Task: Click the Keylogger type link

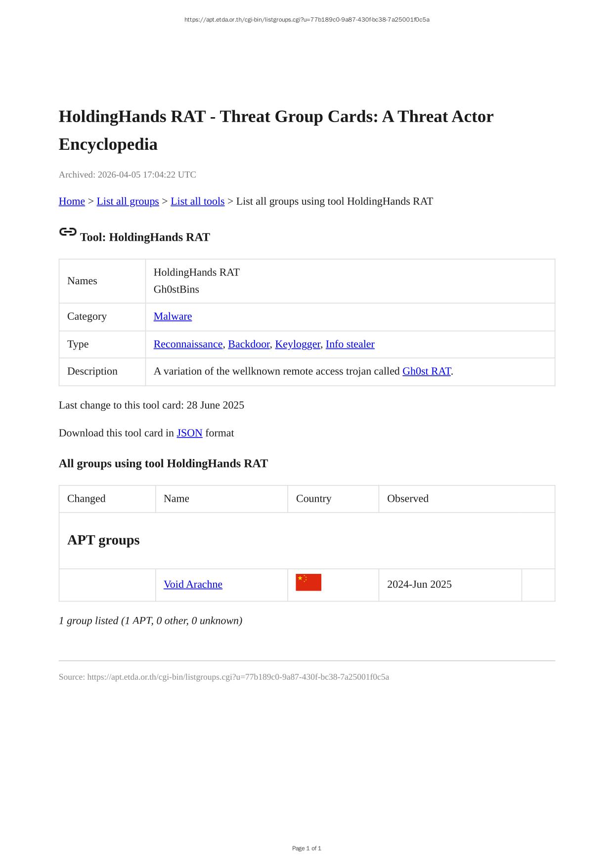Action: (x=297, y=344)
